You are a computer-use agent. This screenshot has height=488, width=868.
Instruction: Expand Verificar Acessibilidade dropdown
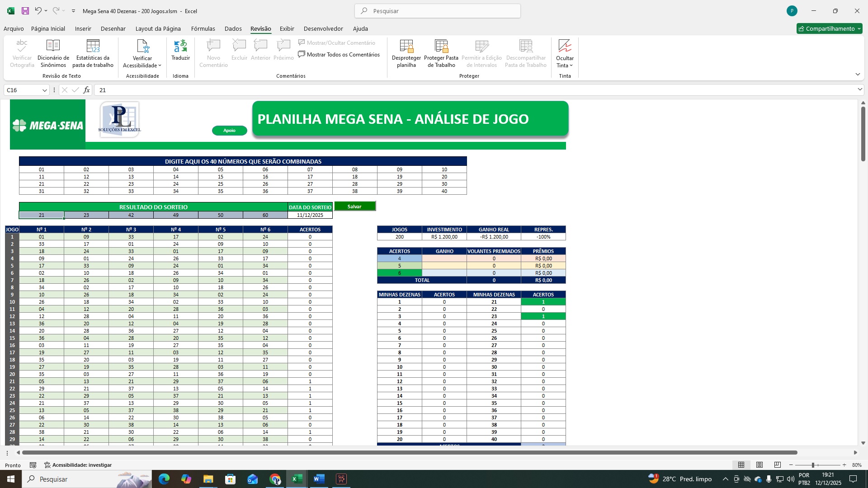point(160,66)
